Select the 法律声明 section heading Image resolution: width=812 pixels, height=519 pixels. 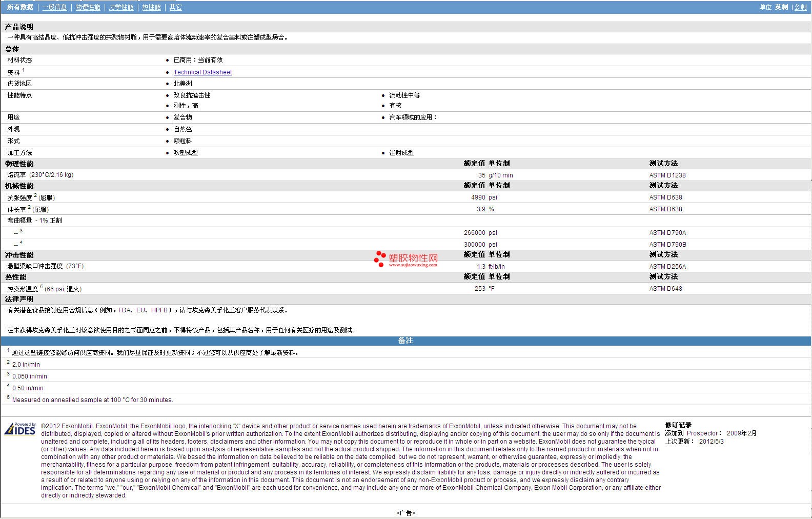pos(19,299)
